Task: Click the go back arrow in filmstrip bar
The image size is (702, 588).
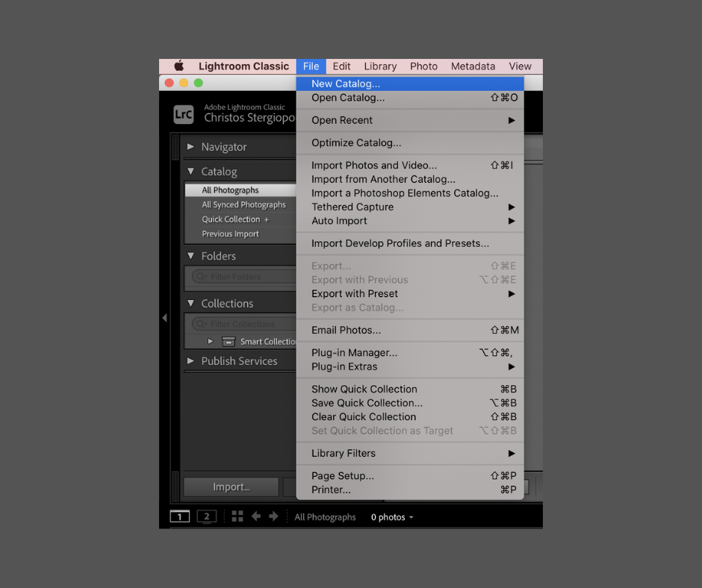Action: pos(256,516)
